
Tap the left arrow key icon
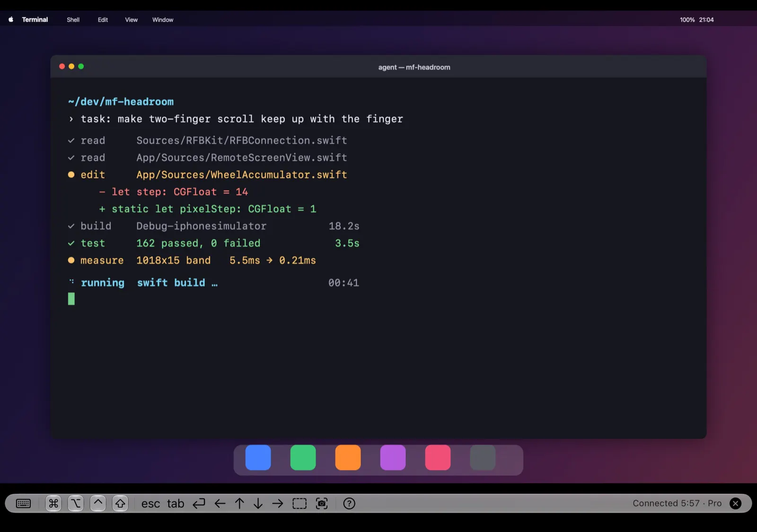click(x=220, y=504)
